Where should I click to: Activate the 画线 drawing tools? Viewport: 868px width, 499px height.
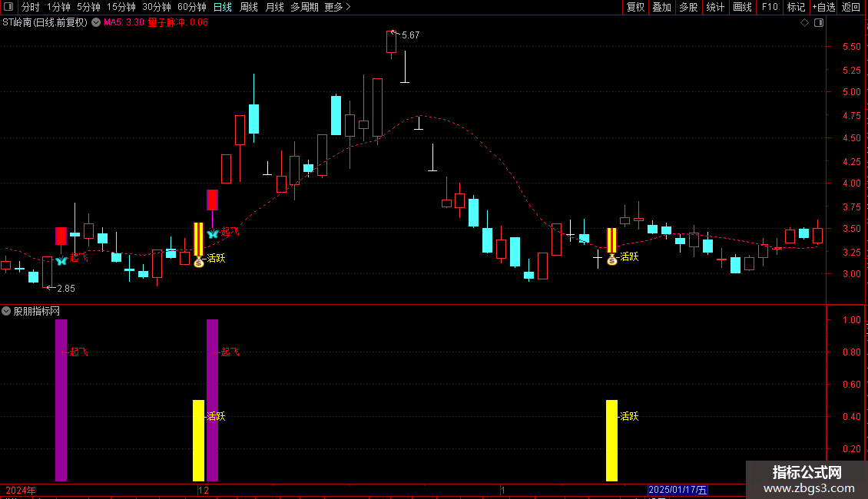pyautogui.click(x=742, y=7)
